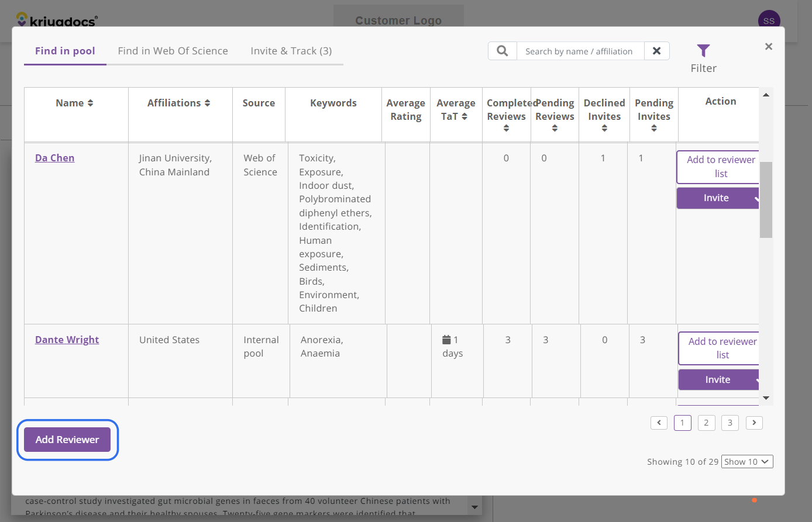Sort by Declined Invites arrows
The height and width of the screenshot is (522, 812).
(x=604, y=129)
